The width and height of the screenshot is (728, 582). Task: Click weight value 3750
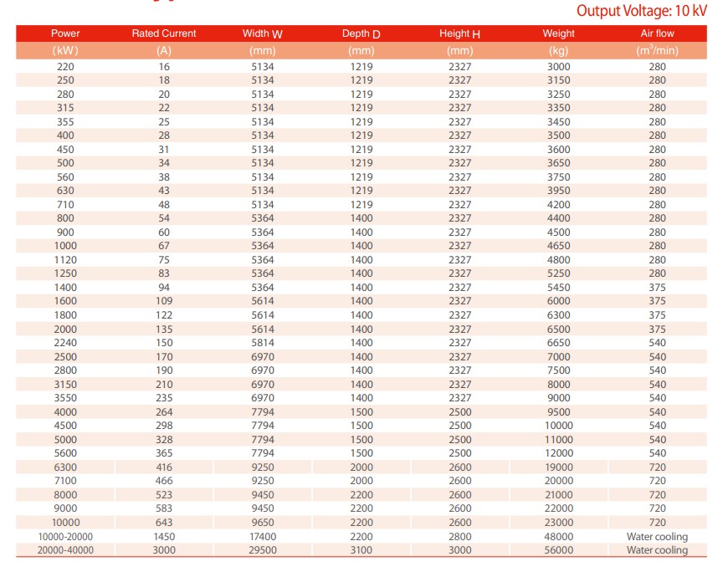tap(558, 177)
